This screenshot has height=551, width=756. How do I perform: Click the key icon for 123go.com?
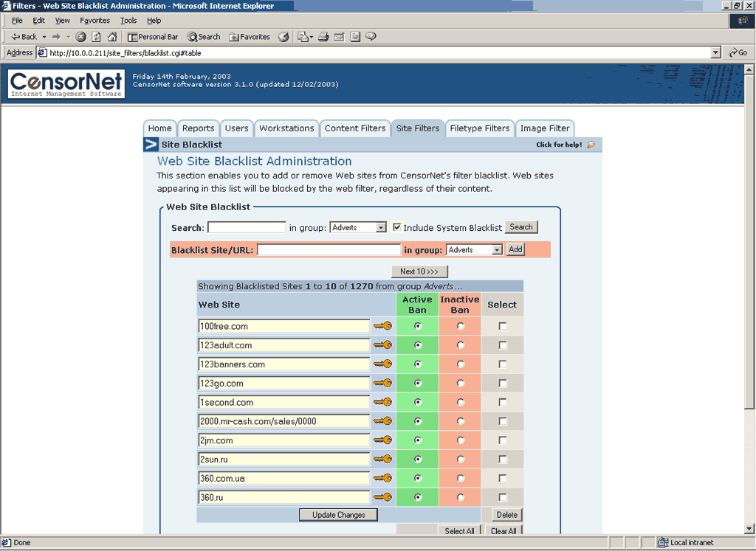tap(383, 383)
